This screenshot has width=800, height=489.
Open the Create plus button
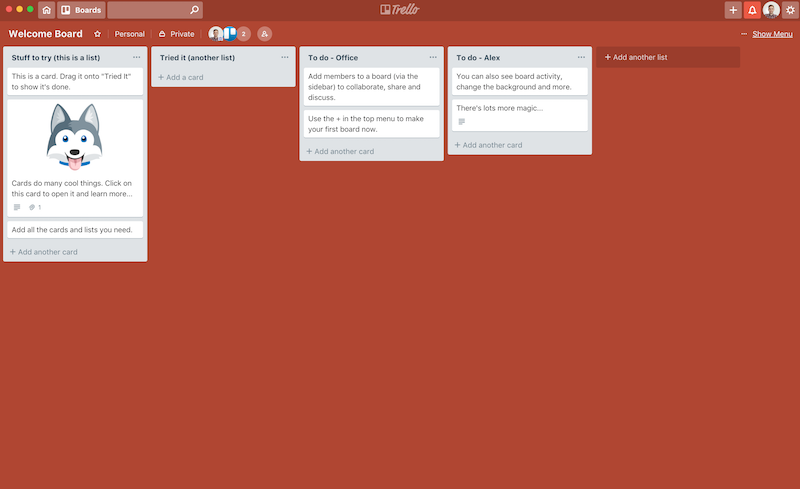pyautogui.click(x=733, y=10)
